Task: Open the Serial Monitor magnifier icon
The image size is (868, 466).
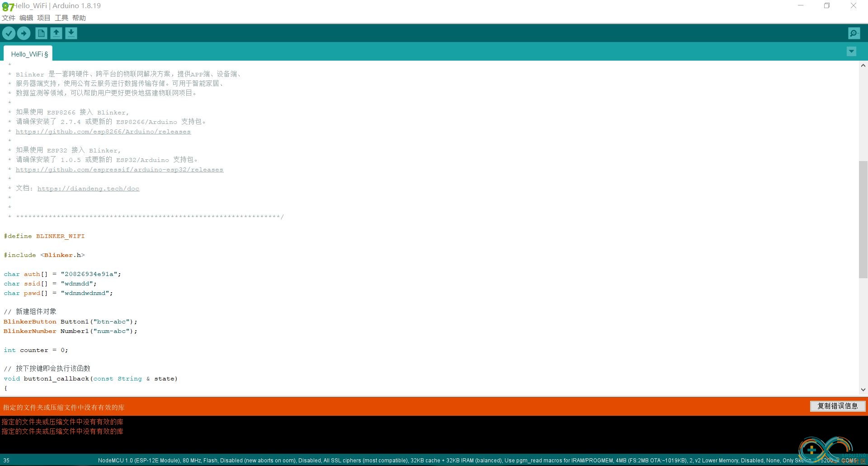Action: [x=854, y=33]
